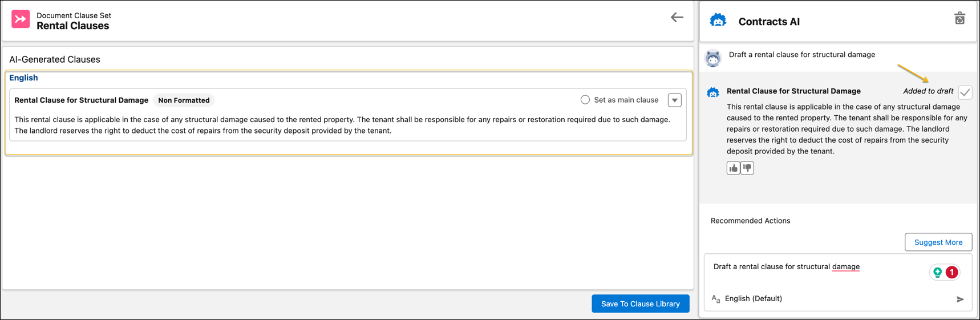Screen dimensions: 980x320
Task: Click the back arrow icon
Action: click(677, 18)
